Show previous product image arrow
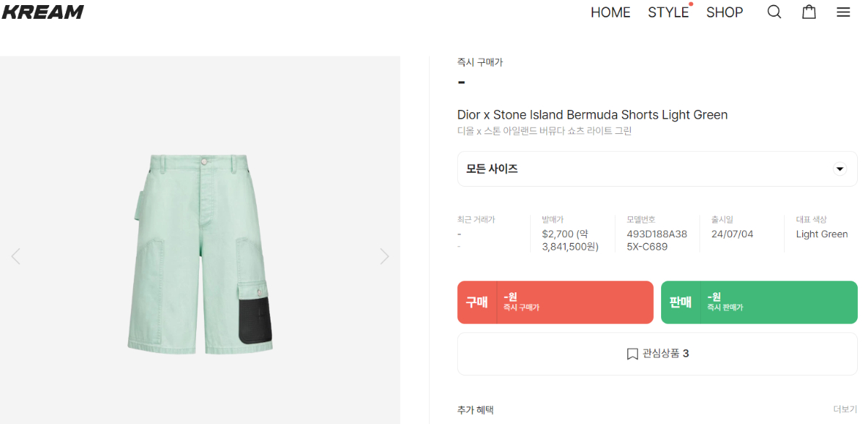Screen dimensions: 868x424 pos(16,256)
